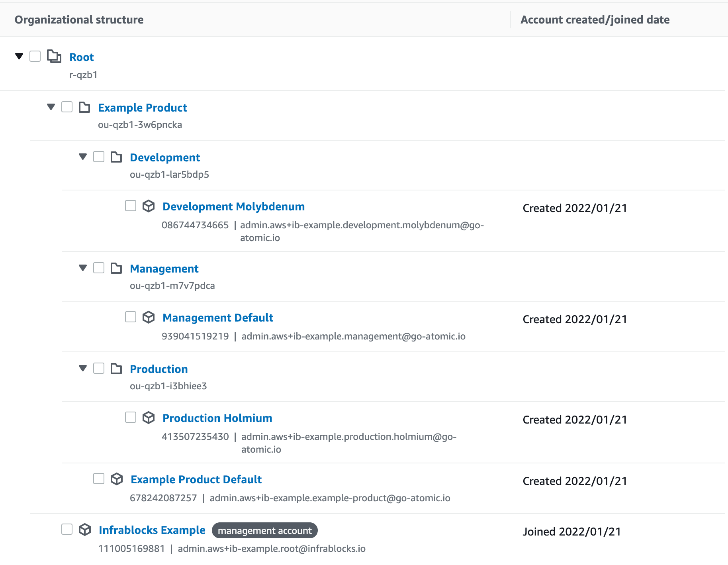The width and height of the screenshot is (728, 565).
Task: Click the Infrablocks Example account cube icon
Action: (85, 530)
